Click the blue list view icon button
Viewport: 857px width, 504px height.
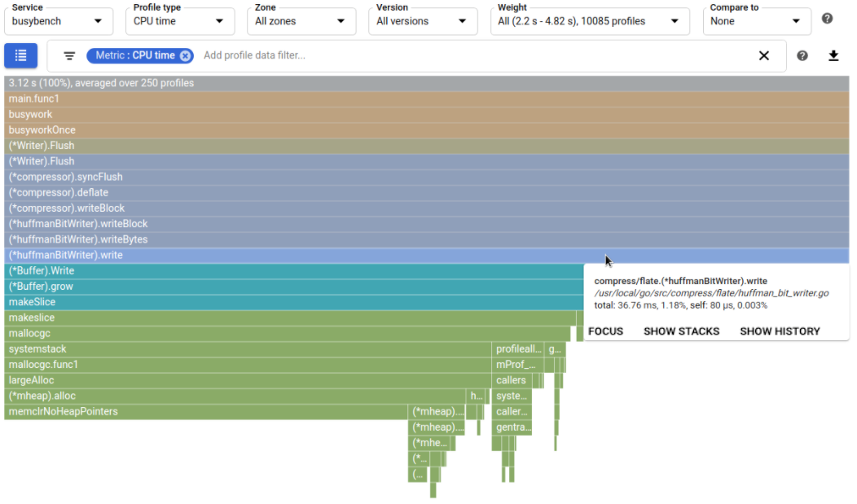pyautogui.click(x=20, y=55)
